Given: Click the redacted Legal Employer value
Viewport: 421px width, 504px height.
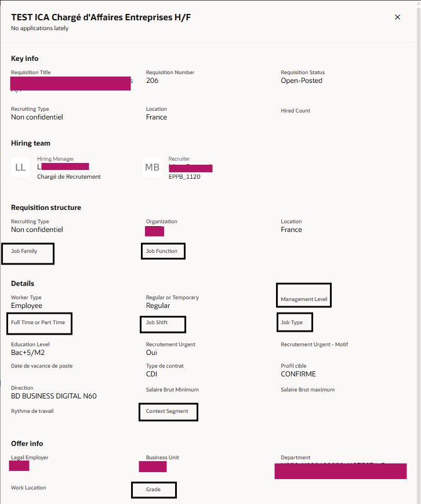Looking at the screenshot, I should [19, 465].
